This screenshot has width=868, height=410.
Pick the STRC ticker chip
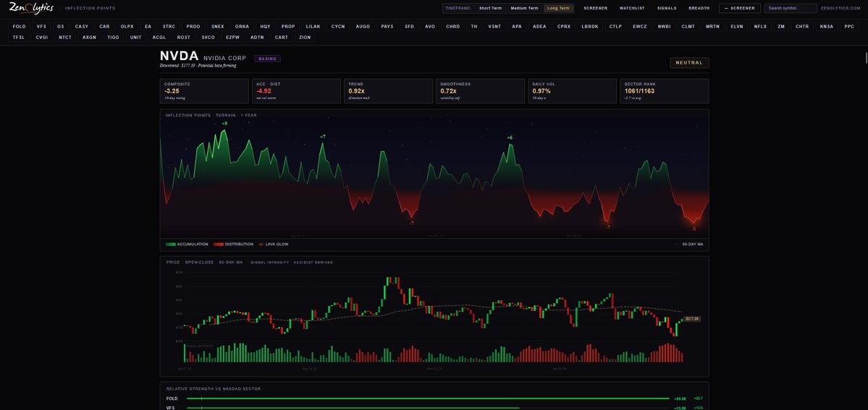tap(169, 27)
